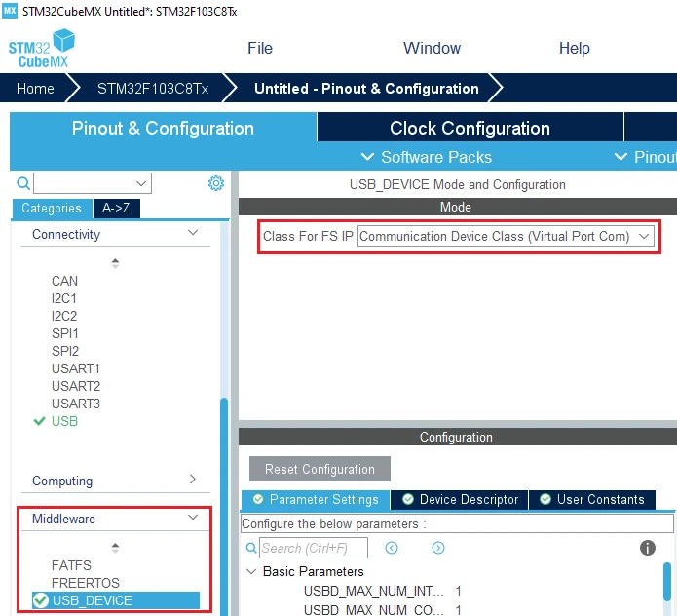Select FREERTOS middleware

click(85, 583)
